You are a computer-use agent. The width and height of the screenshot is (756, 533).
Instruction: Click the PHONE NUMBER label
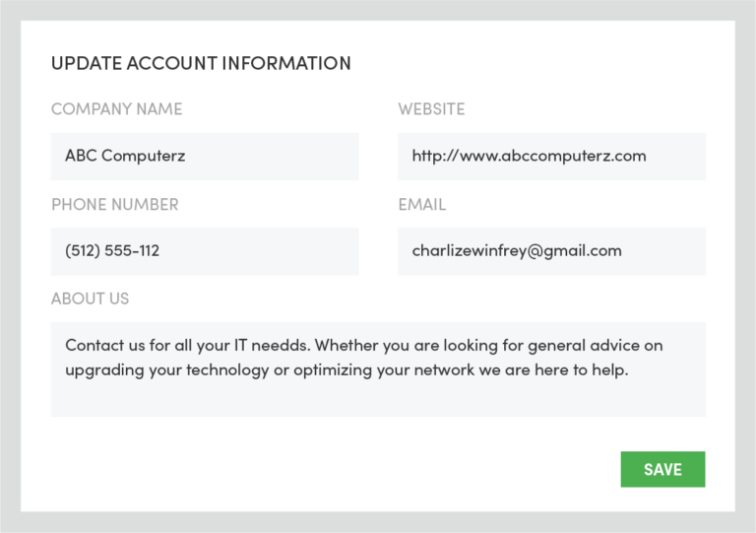[x=115, y=205]
